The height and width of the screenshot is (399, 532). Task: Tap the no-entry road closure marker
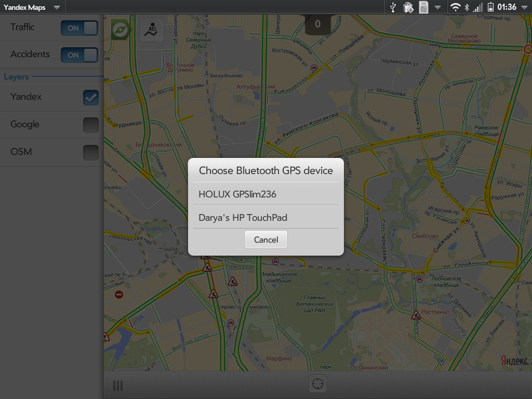coord(119,295)
